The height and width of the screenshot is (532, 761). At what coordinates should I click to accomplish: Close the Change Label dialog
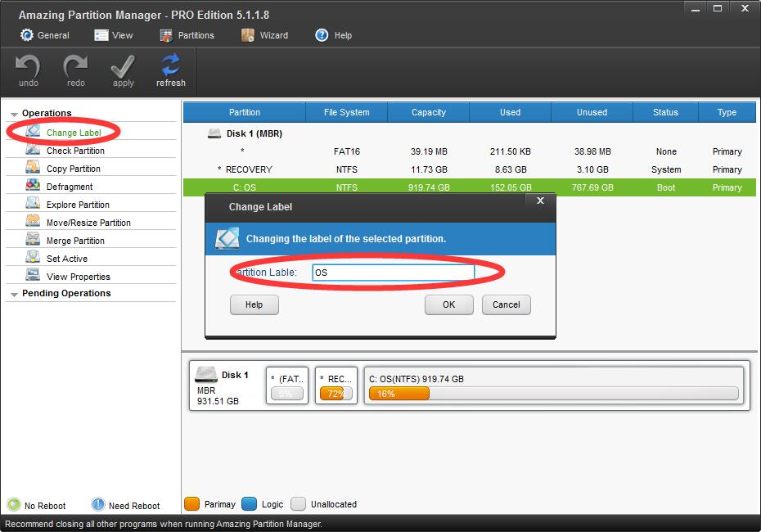tap(540, 201)
